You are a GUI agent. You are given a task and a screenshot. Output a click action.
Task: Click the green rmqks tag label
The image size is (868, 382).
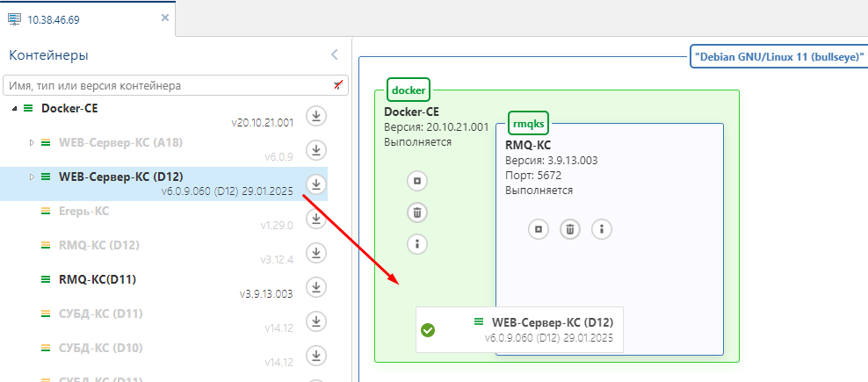click(529, 123)
